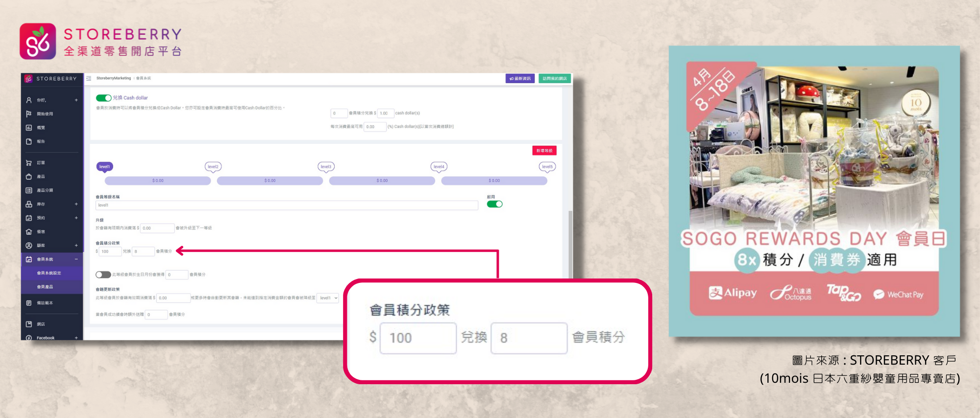Expand the 你好 menu with plus sign
The height and width of the screenshot is (418, 980).
76,100
